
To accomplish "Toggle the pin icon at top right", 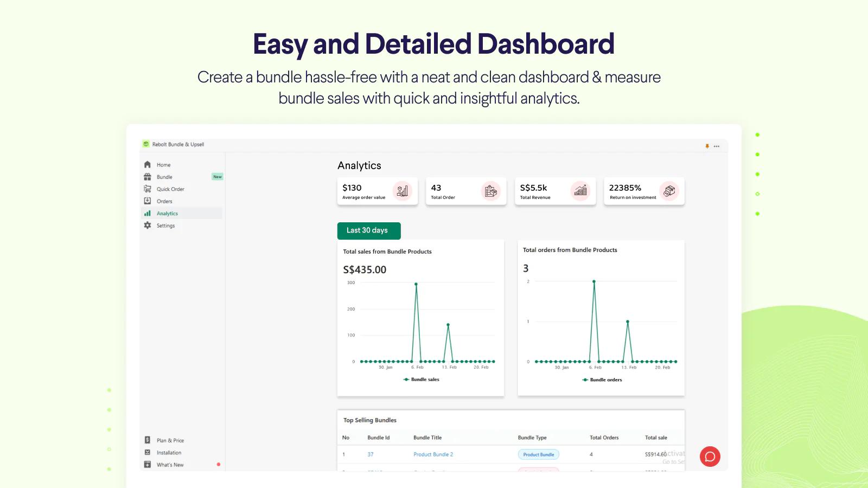I will [x=706, y=145].
